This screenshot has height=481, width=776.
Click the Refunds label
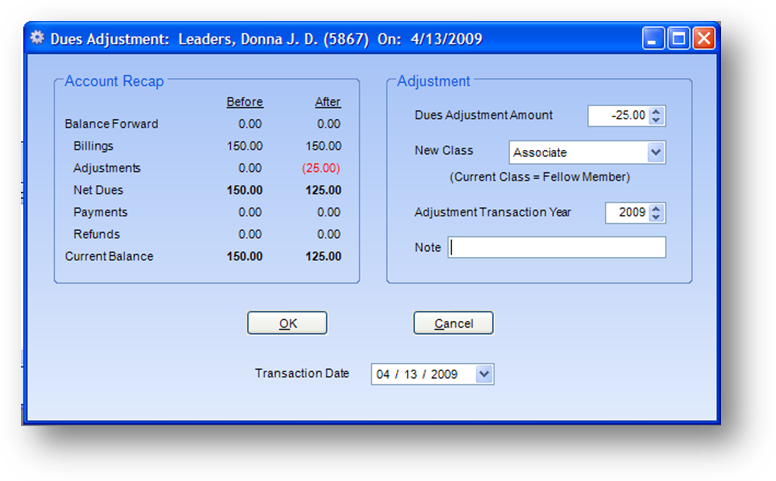click(x=97, y=234)
